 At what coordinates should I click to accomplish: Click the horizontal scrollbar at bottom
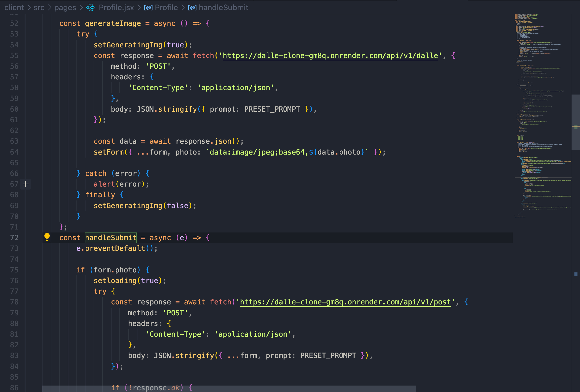(x=229, y=389)
